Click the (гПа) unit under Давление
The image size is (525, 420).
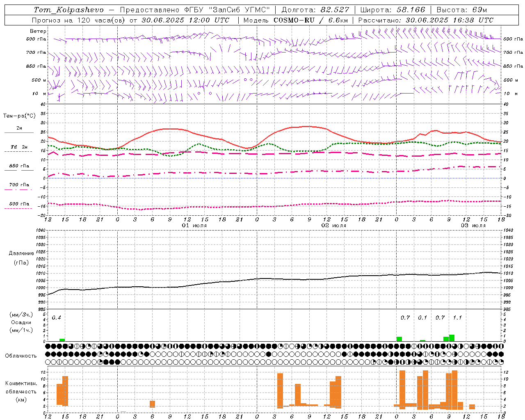coord(21,263)
